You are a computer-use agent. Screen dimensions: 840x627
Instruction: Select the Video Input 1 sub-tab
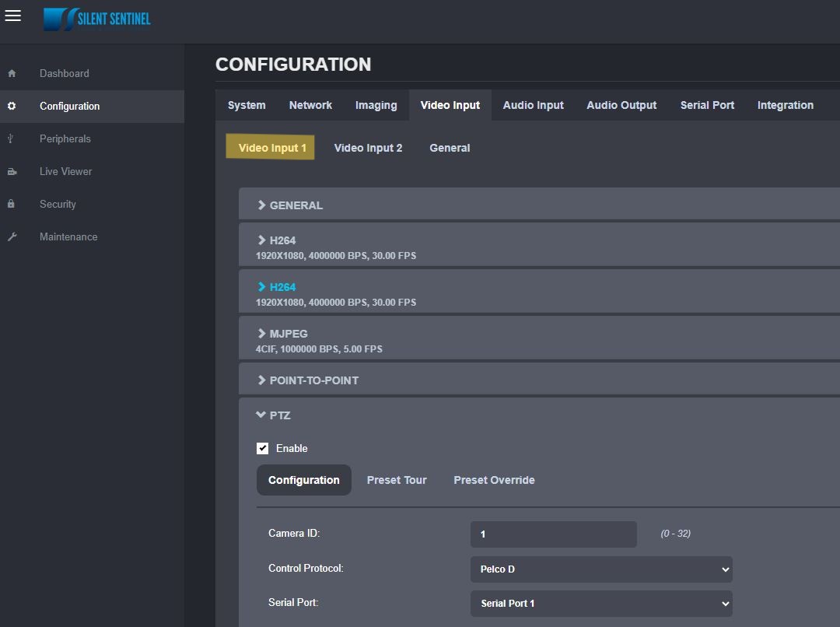270,147
